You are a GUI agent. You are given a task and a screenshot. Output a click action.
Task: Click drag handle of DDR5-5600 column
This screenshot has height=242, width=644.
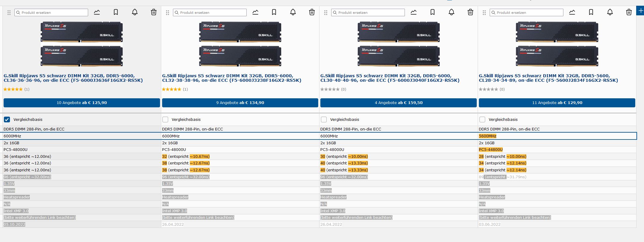[484, 13]
